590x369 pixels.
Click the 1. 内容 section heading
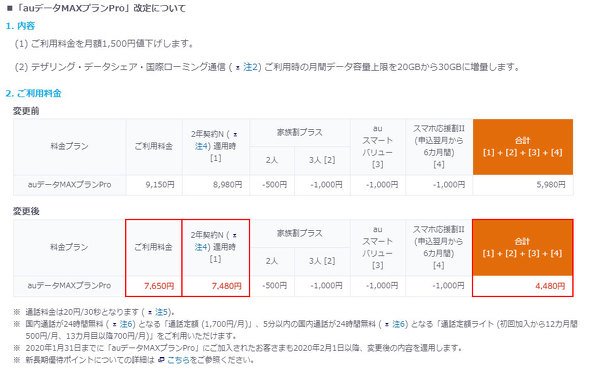point(20,26)
